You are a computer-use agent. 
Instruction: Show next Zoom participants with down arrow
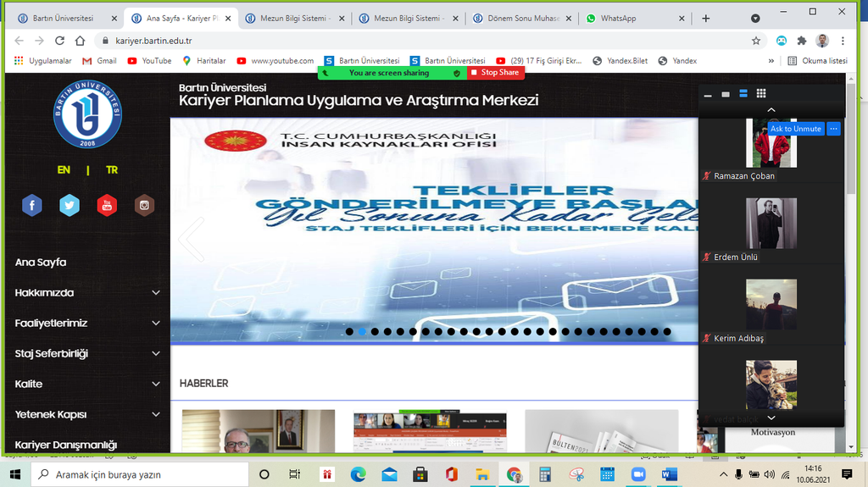(x=771, y=418)
